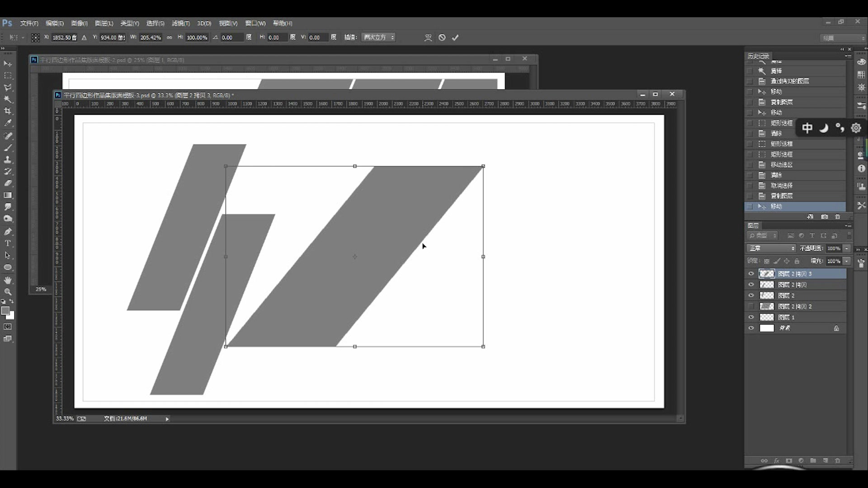This screenshot has width=868, height=488.
Task: Select the Hand tool
Action: click(x=8, y=280)
